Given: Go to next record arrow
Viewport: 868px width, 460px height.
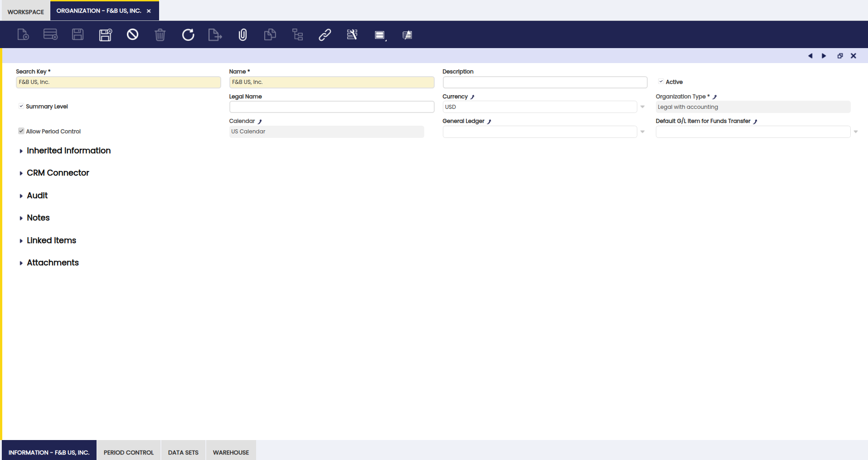Looking at the screenshot, I should point(824,56).
